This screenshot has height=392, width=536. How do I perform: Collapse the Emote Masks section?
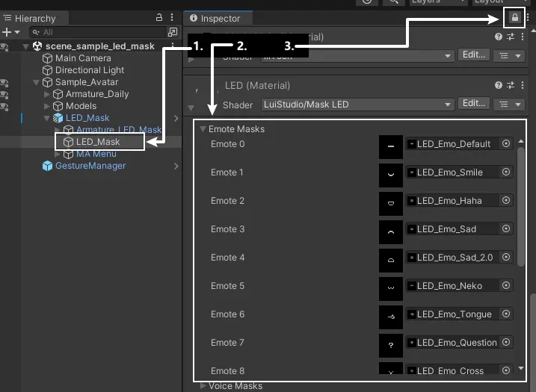click(x=203, y=129)
